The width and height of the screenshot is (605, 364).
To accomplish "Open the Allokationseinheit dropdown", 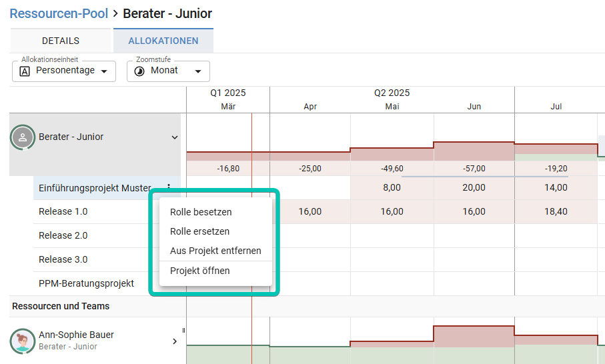I will [103, 71].
